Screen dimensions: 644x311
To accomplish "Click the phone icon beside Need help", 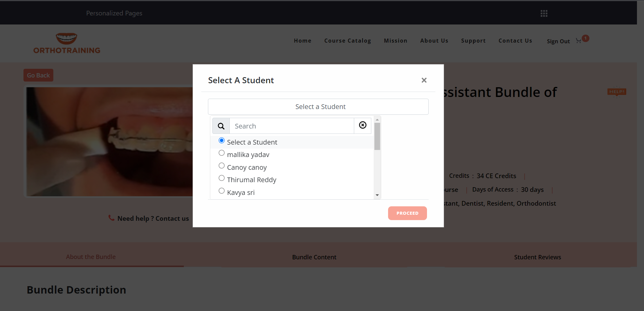I will pyautogui.click(x=111, y=218).
